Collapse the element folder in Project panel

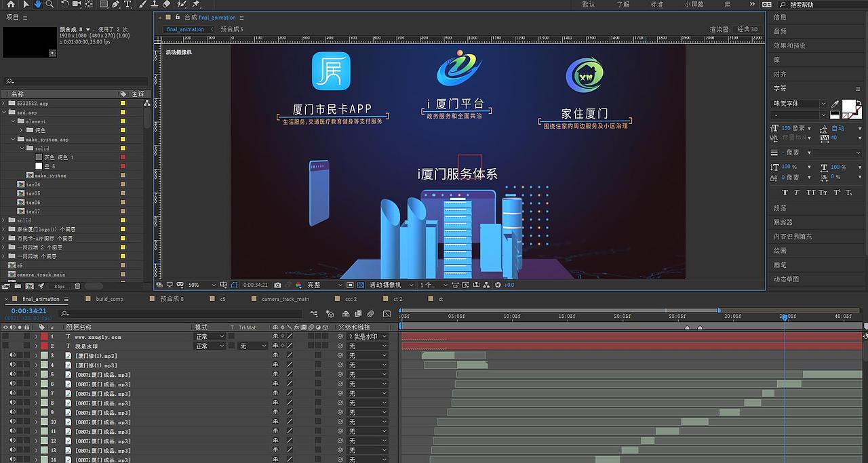12,121
